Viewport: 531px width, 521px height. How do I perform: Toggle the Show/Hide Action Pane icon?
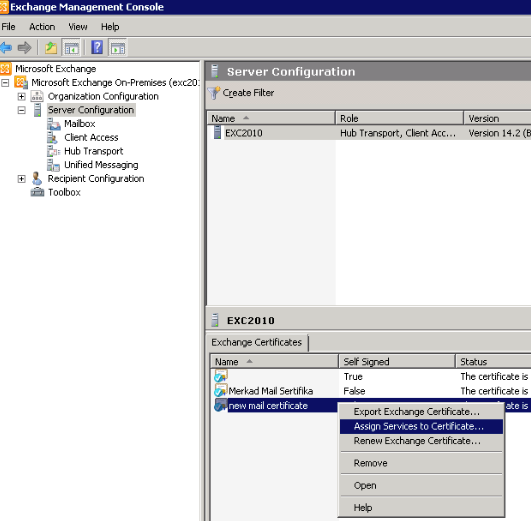pos(118,48)
